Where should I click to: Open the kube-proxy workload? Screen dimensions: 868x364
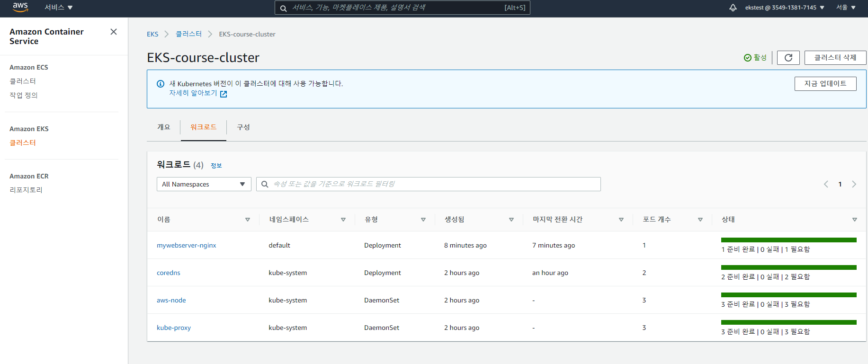(x=174, y=328)
